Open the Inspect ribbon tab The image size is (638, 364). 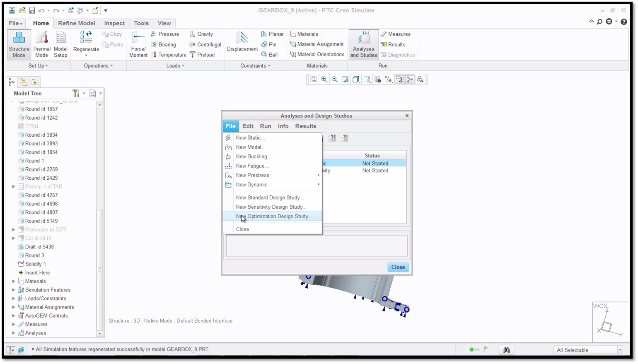pos(114,23)
